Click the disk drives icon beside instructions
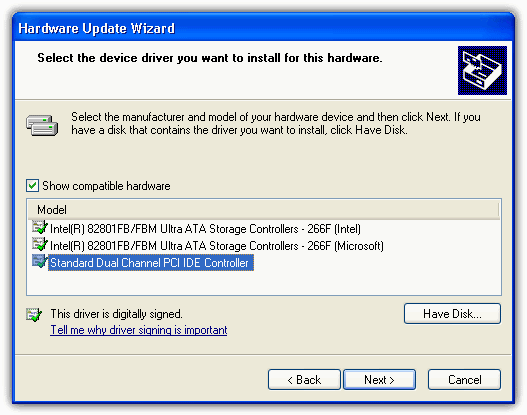Screen dimensions: 527x415 42,125
